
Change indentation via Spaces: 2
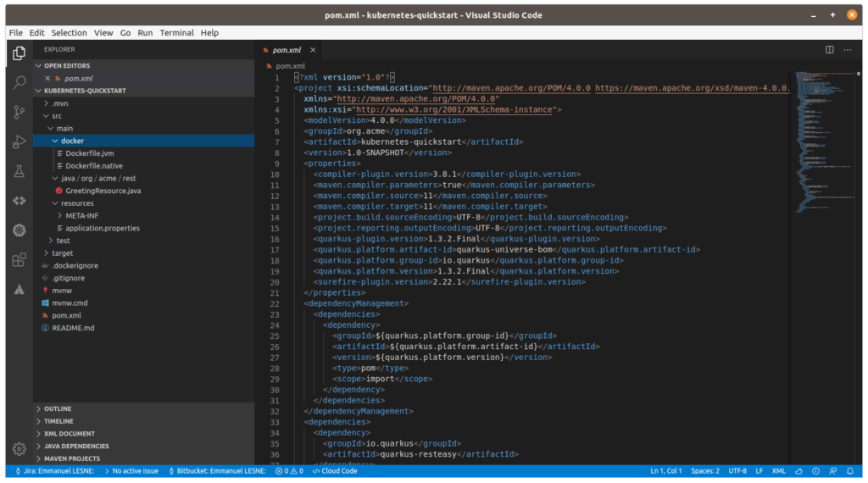tap(705, 471)
